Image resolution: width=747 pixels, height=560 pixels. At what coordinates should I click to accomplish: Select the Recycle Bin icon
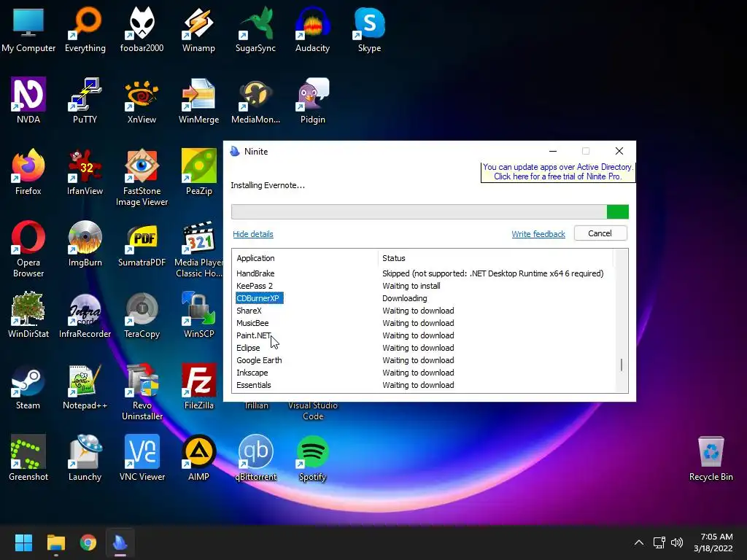711,458
